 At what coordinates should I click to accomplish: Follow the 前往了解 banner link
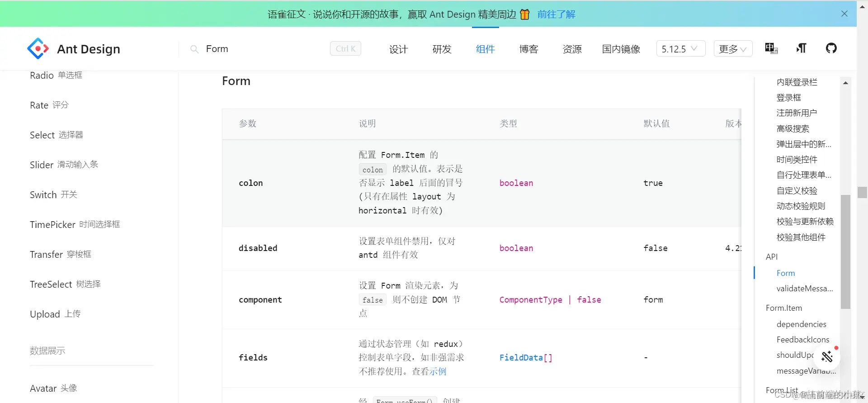(x=556, y=14)
